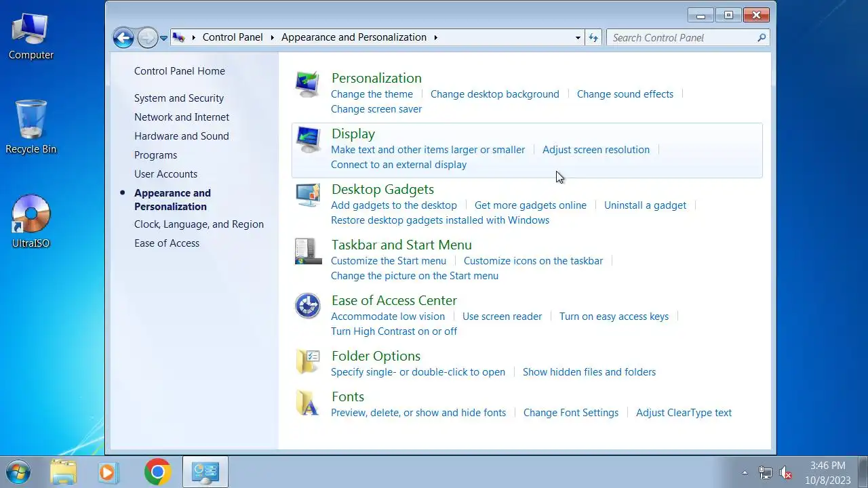The height and width of the screenshot is (488, 868).
Task: Click the Ease of Access Center icon
Action: 308,306
